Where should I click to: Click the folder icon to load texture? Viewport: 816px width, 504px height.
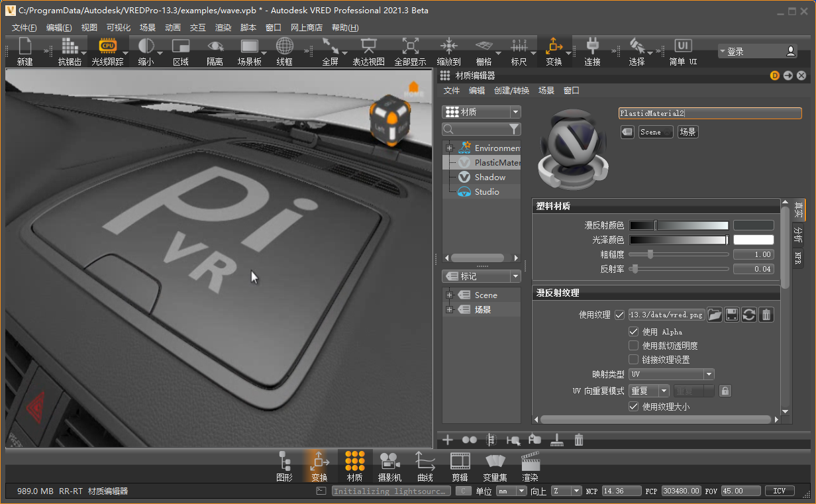click(x=715, y=315)
